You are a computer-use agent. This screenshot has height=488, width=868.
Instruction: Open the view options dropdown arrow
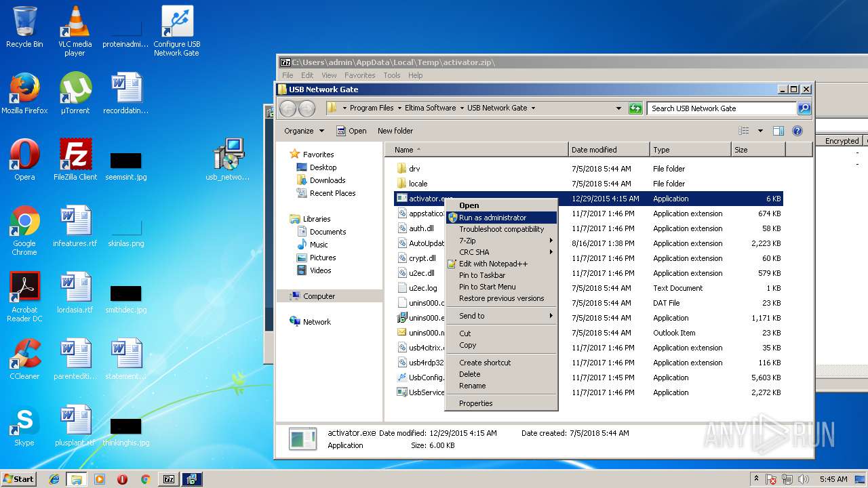760,131
